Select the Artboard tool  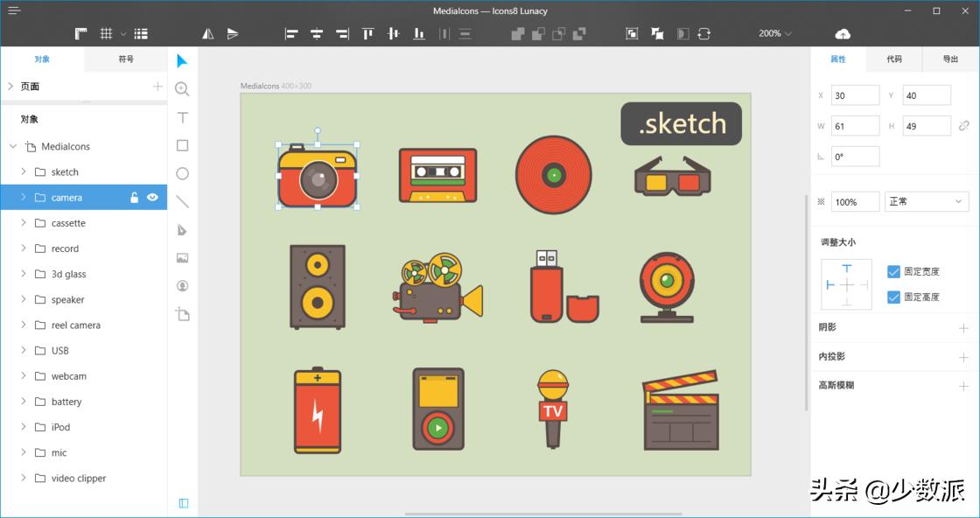tap(182, 314)
